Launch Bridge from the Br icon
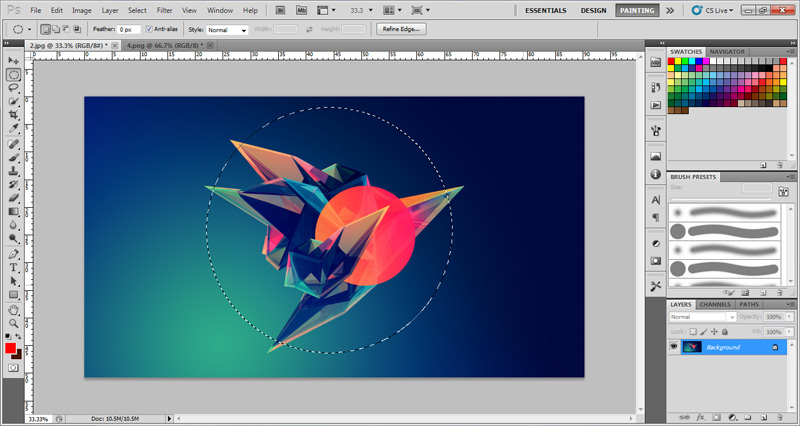Image resolution: width=800 pixels, height=426 pixels. tap(280, 10)
